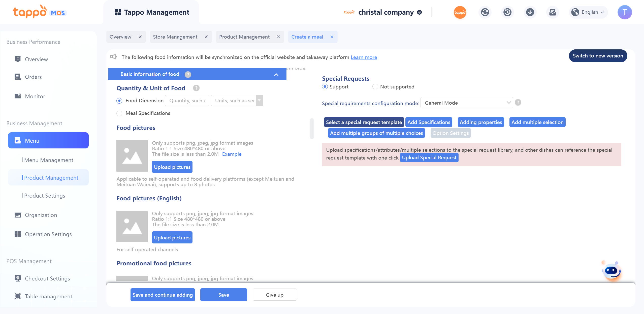Viewport: 644px width, 314px height.
Task: Open the General Mode configuration dropdown
Action: point(467,103)
